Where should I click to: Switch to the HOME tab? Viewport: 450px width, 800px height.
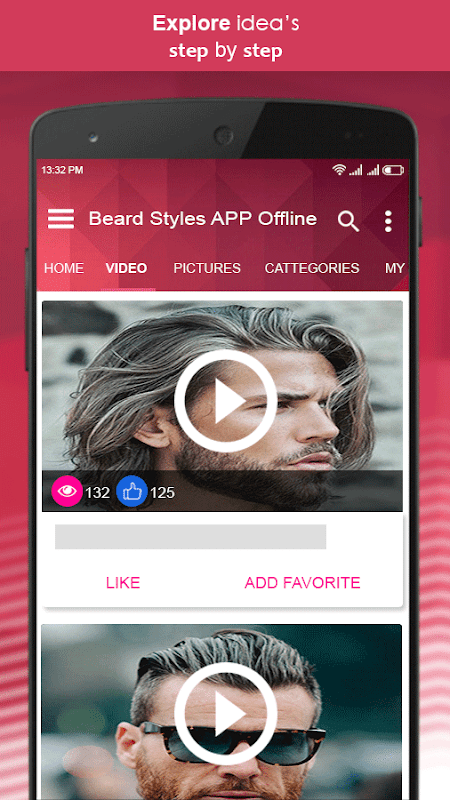(x=64, y=268)
